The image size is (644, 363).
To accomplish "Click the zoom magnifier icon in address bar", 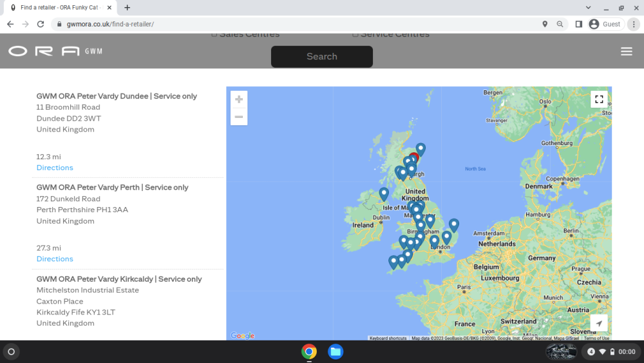I will 560,25.
